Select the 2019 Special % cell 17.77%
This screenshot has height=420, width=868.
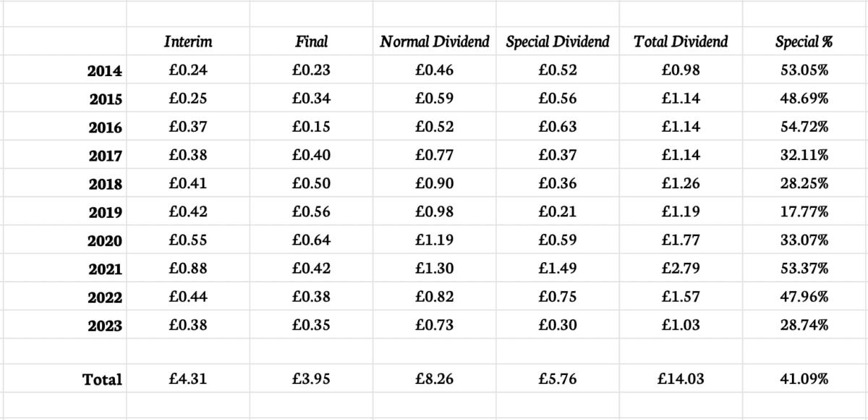[804, 212]
